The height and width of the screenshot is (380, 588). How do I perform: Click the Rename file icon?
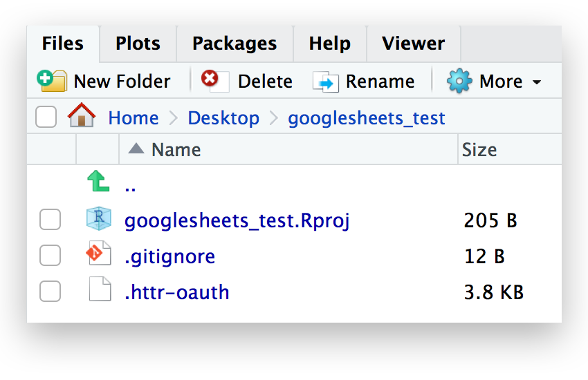(326, 82)
